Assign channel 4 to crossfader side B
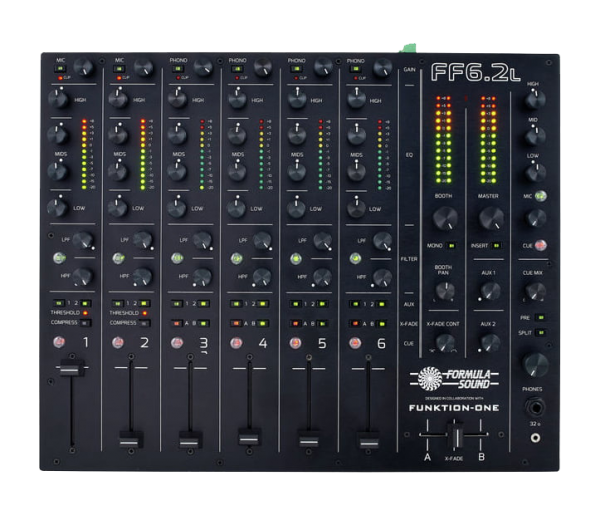 click(x=263, y=324)
